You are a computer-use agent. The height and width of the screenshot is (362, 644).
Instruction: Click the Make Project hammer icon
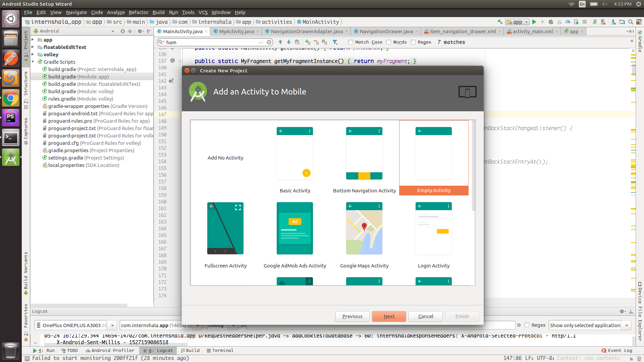click(500, 22)
